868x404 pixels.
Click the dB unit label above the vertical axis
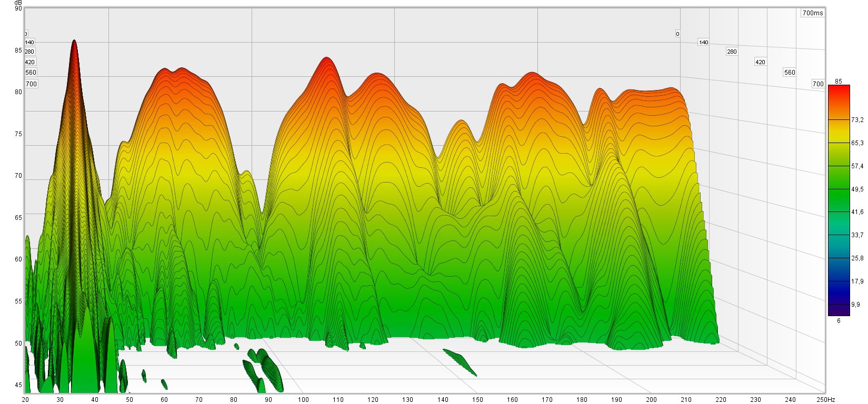pos(18,3)
